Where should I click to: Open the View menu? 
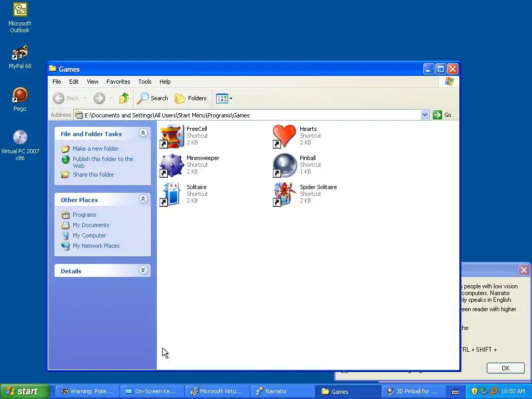[x=92, y=82]
